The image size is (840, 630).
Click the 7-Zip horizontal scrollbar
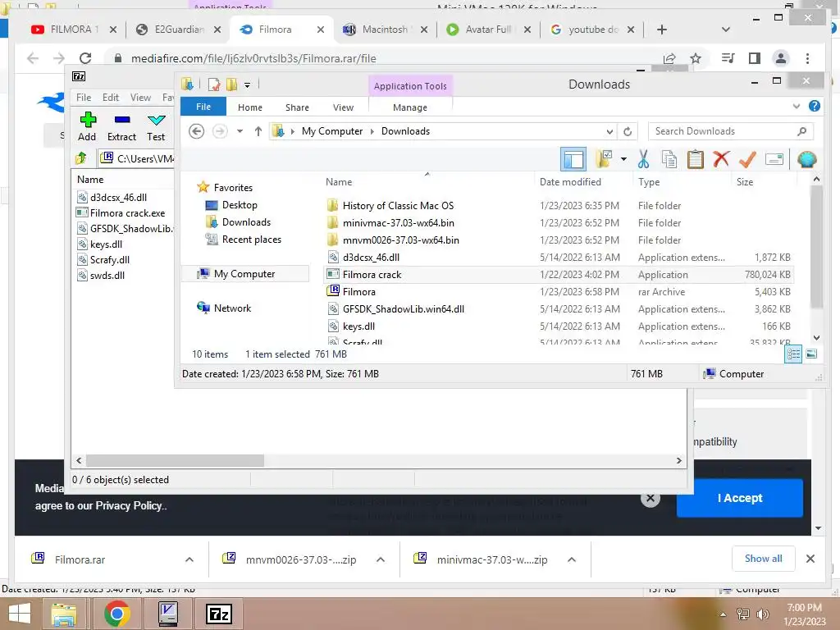click(x=176, y=461)
